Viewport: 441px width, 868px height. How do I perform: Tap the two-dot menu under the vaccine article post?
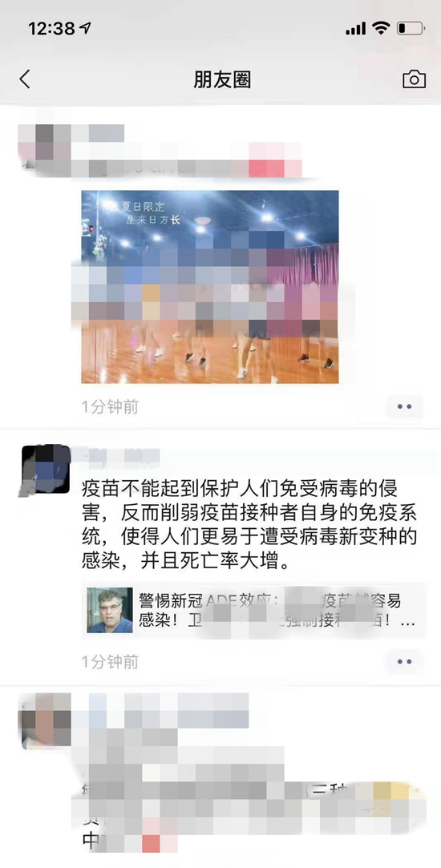404,661
